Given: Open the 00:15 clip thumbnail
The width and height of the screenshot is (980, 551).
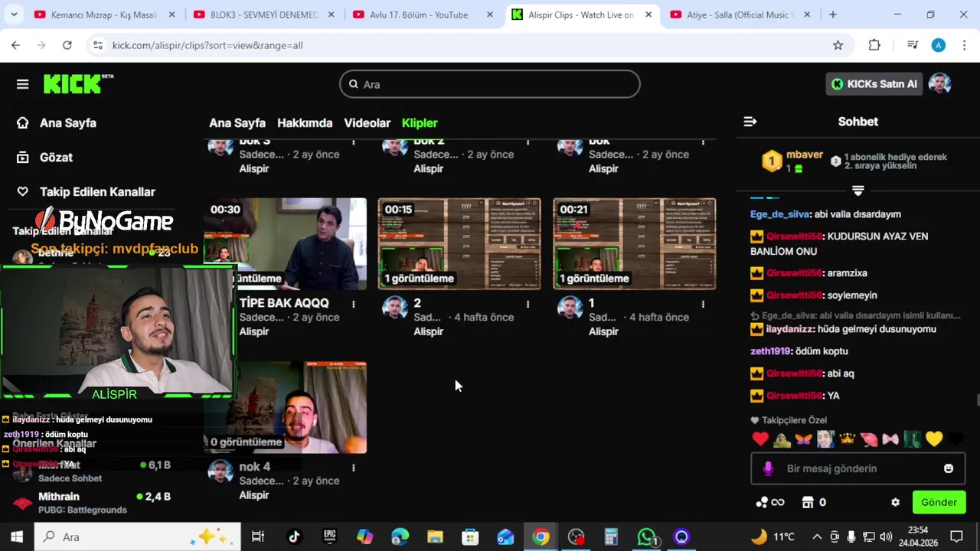Looking at the screenshot, I should click(459, 243).
